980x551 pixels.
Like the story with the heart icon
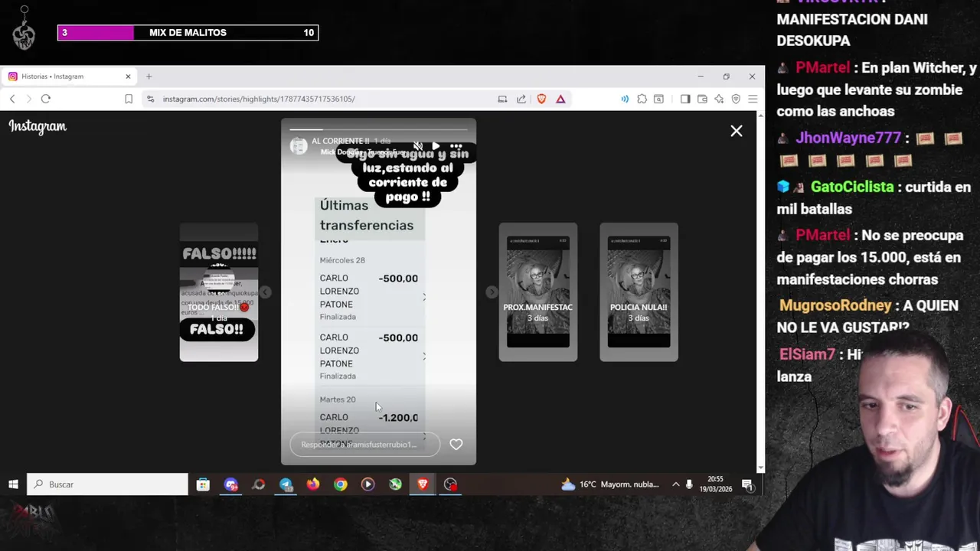(456, 445)
